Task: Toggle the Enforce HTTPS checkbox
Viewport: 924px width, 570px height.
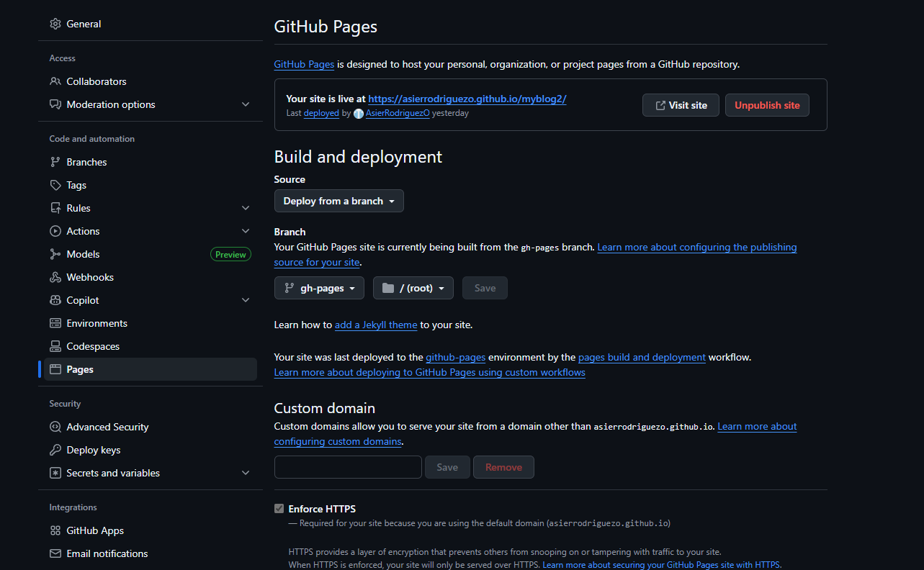Action: pos(279,509)
